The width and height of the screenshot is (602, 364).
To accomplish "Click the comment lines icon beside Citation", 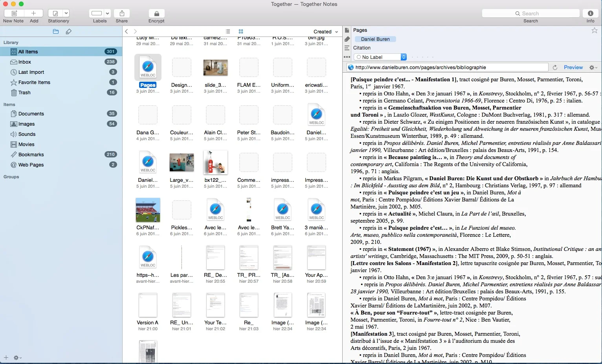I will [x=347, y=48].
